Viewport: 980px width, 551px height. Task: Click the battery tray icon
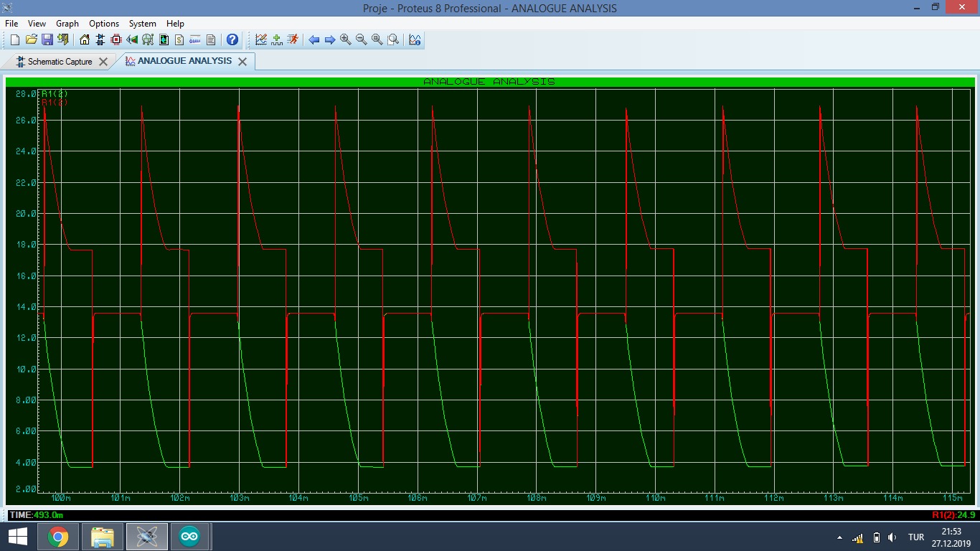click(876, 537)
